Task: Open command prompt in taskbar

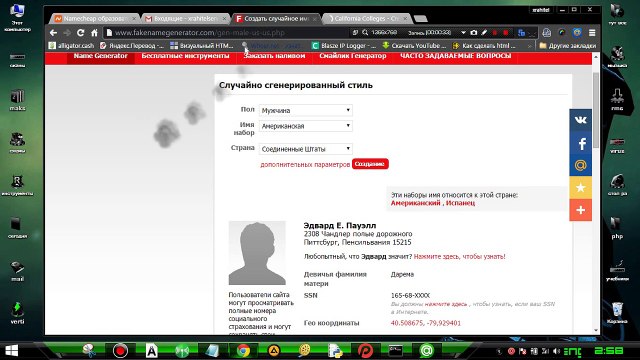Action: 396,351
